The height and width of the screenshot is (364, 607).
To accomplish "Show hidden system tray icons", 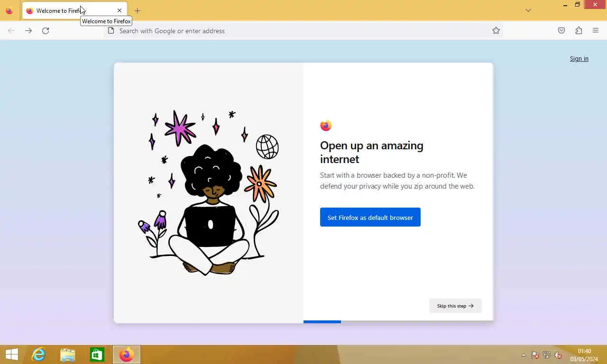I will (524, 355).
